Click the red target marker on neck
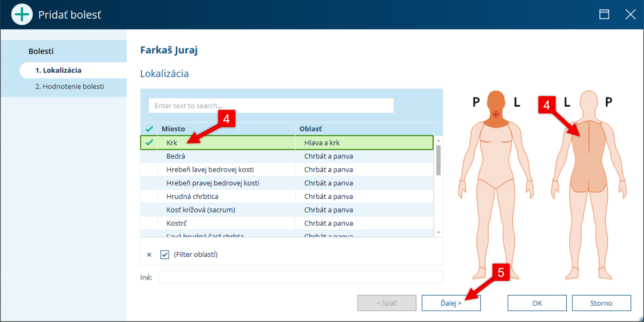This screenshot has height=322, width=644. click(496, 114)
